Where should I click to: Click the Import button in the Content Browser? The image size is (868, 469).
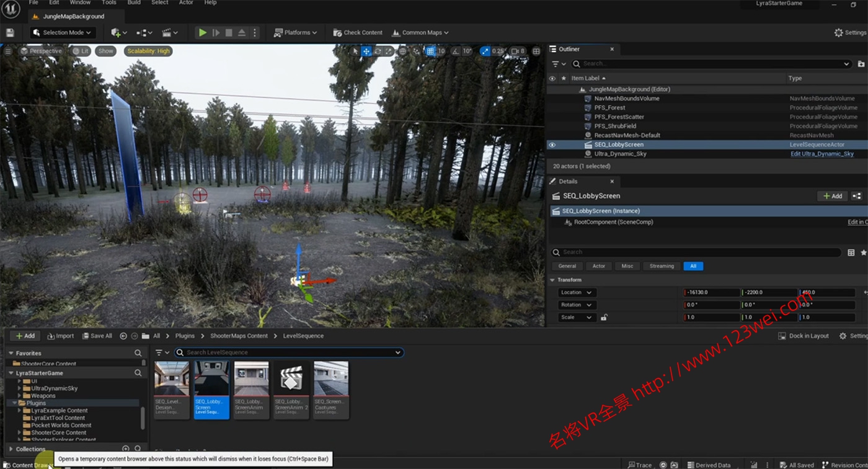tap(60, 336)
